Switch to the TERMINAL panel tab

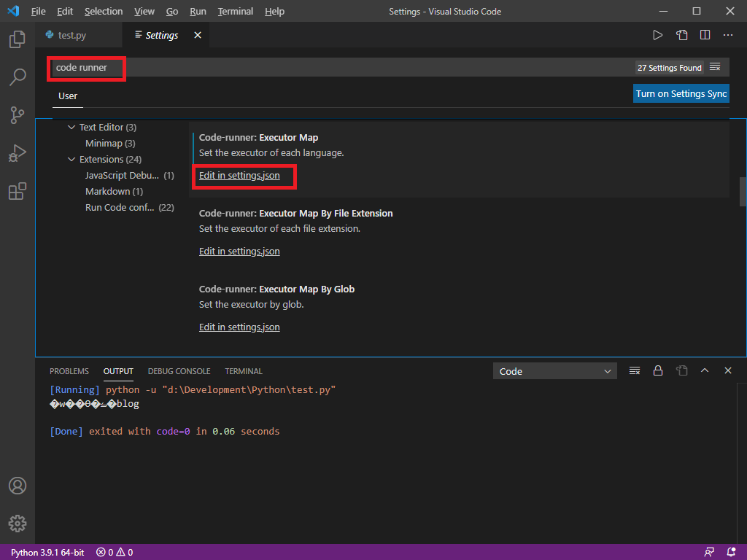pos(244,371)
